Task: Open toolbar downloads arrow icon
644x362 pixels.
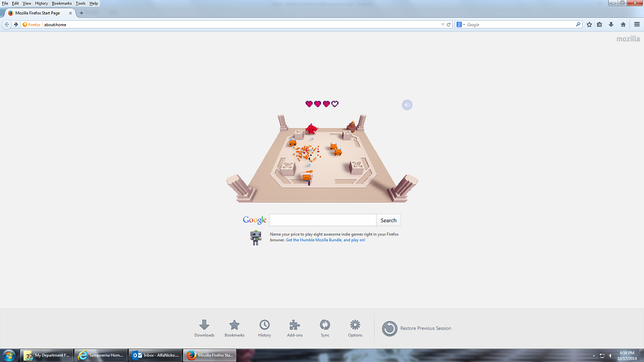Action: coord(611,25)
